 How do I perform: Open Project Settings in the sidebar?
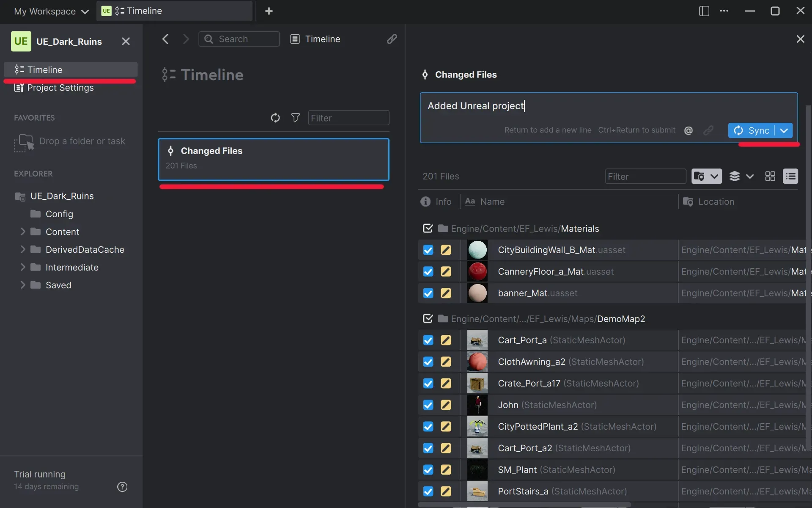pyautogui.click(x=60, y=88)
